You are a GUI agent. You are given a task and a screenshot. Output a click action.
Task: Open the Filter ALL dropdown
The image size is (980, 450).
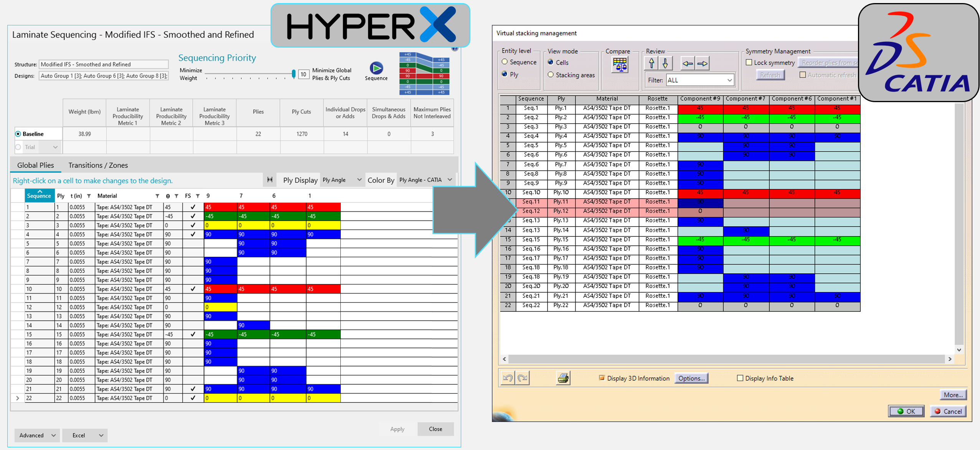700,80
